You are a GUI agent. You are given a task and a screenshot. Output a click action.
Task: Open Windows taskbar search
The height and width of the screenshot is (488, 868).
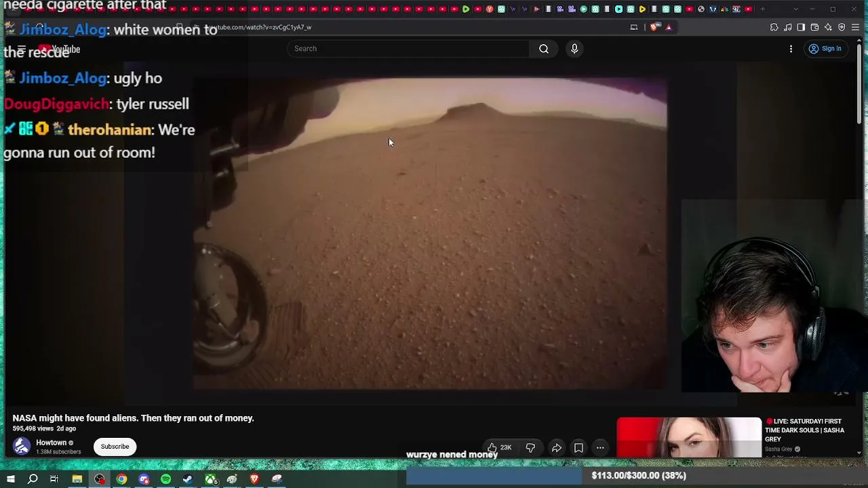33,479
